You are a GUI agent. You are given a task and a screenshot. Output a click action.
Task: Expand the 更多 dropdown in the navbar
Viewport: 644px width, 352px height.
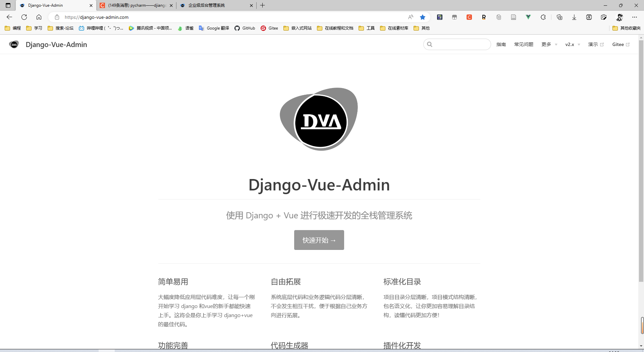pos(549,44)
